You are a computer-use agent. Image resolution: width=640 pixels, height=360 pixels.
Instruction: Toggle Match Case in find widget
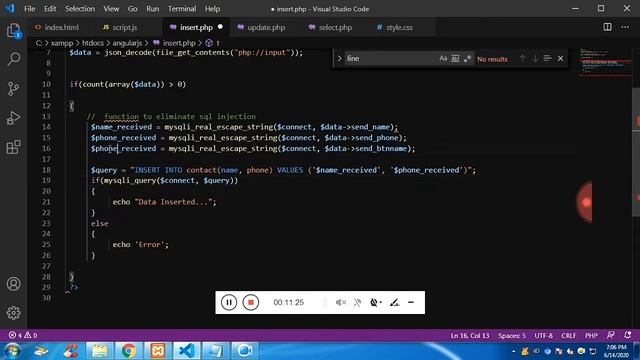click(443, 58)
